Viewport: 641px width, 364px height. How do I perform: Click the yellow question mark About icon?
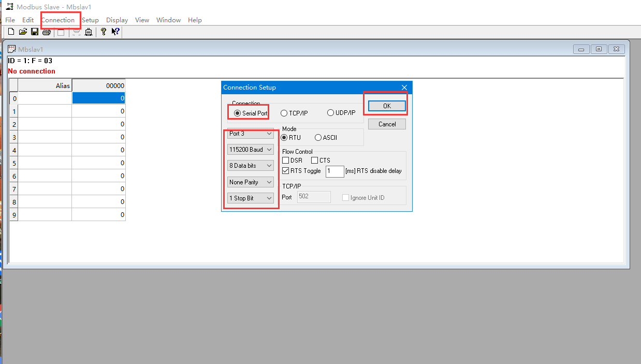104,32
